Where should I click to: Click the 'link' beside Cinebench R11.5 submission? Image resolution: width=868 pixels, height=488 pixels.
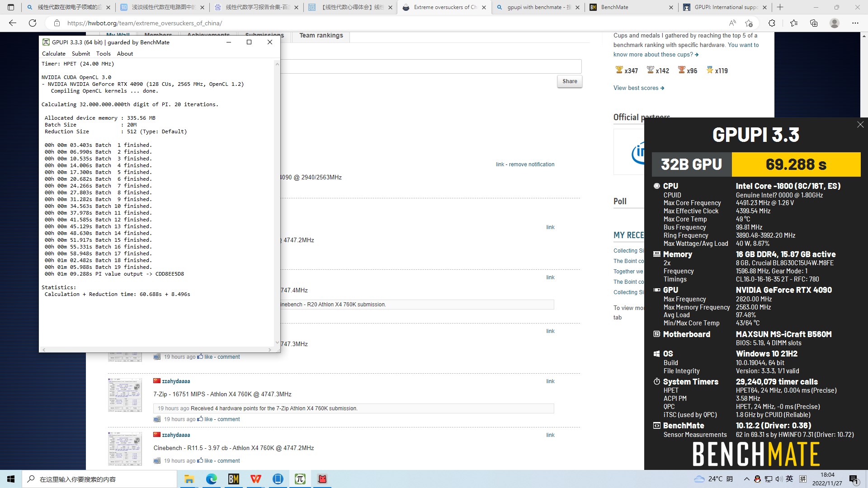(x=550, y=435)
